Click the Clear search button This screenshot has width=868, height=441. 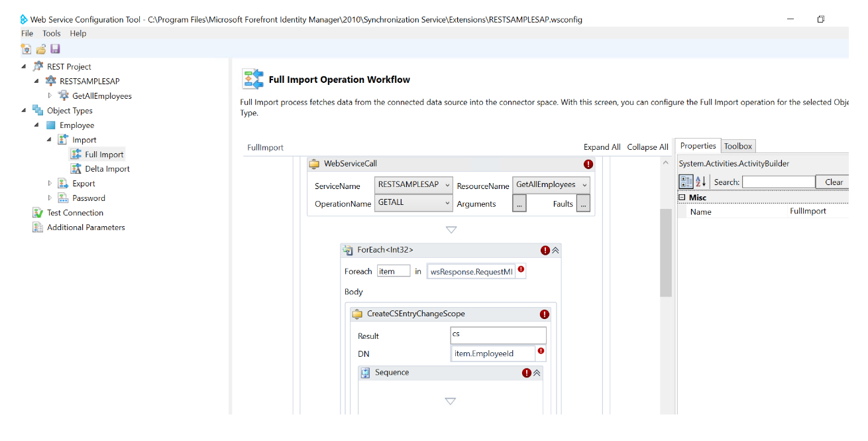(x=834, y=182)
